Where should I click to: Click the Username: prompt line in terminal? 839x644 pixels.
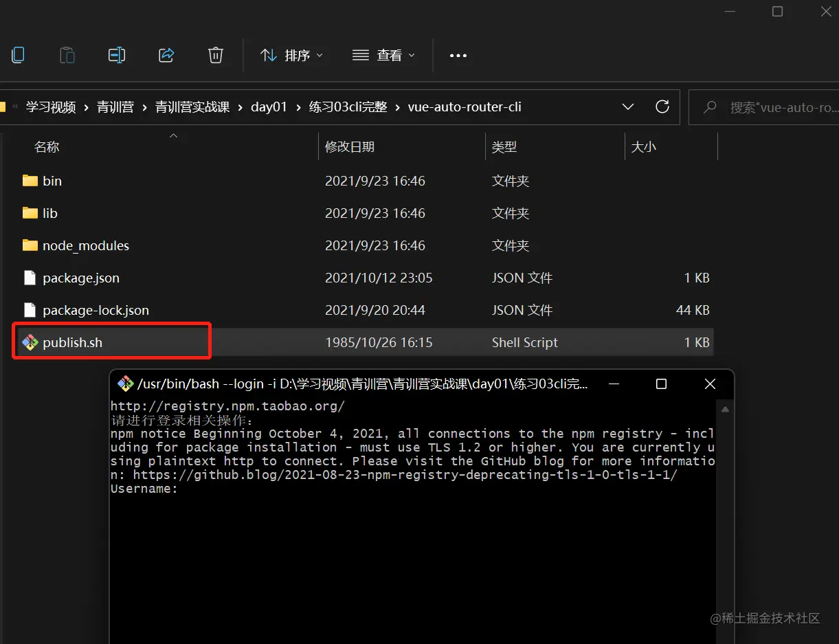click(144, 489)
